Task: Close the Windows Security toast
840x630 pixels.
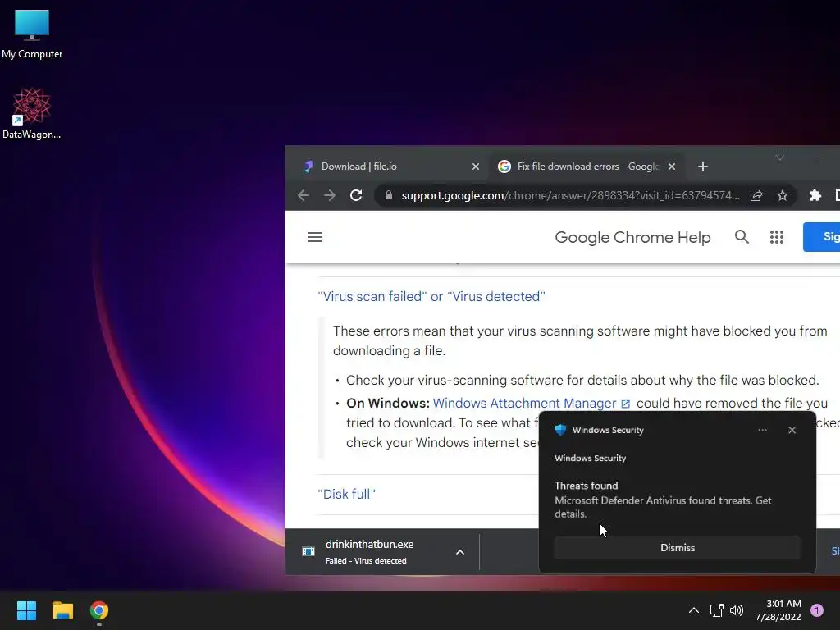Action: 792,430
